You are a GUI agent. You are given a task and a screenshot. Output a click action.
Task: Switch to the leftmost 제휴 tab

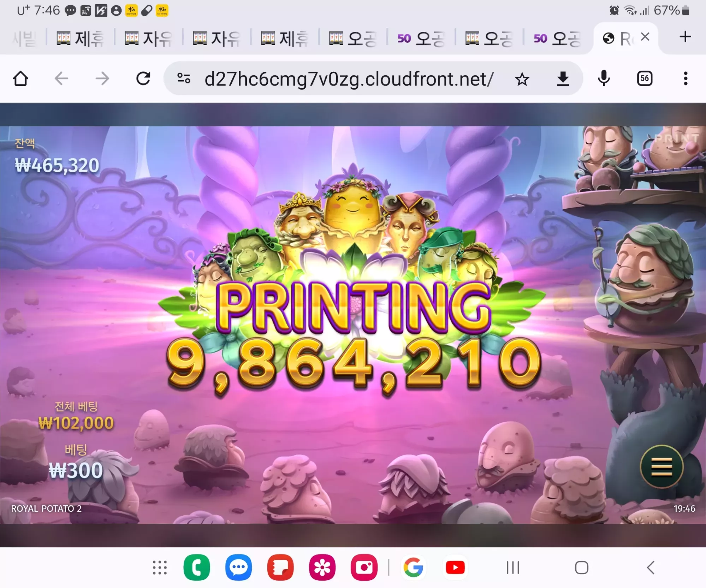81,38
